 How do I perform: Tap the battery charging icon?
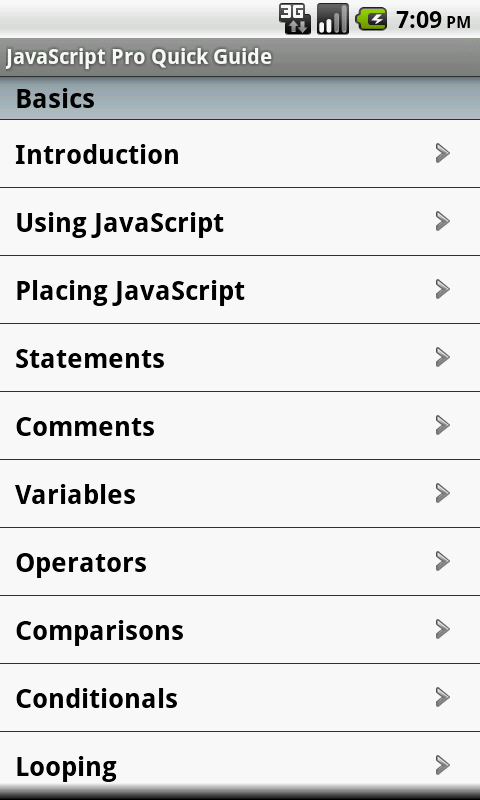click(x=371, y=19)
